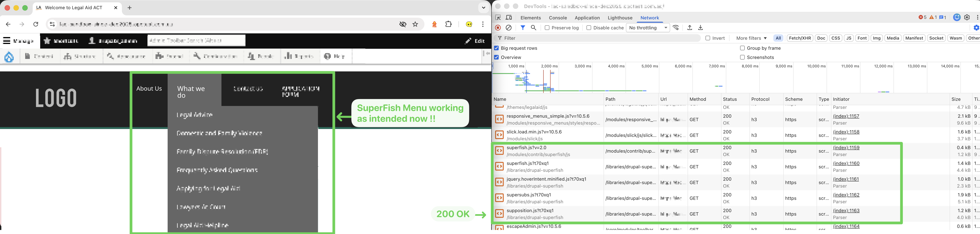Check the Disable cache option
The width and height of the screenshot is (980, 234).
click(x=589, y=28)
